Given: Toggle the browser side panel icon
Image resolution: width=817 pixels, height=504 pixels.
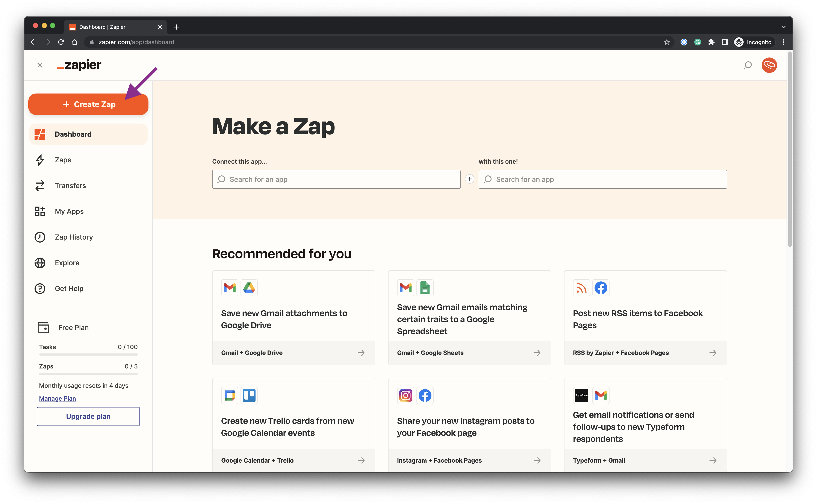Looking at the screenshot, I should [x=725, y=42].
